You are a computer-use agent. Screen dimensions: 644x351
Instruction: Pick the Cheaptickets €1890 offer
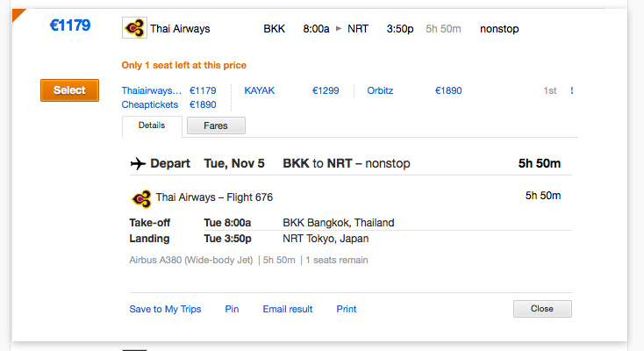[168, 104]
